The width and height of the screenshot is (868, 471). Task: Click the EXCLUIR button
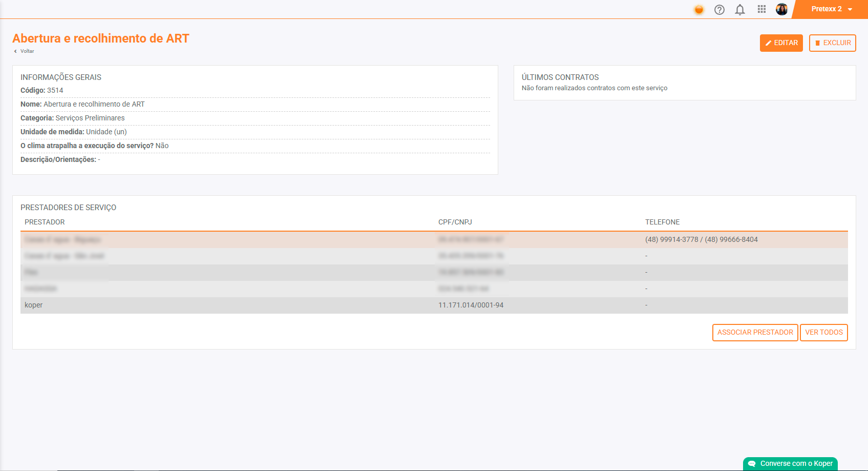click(x=832, y=43)
